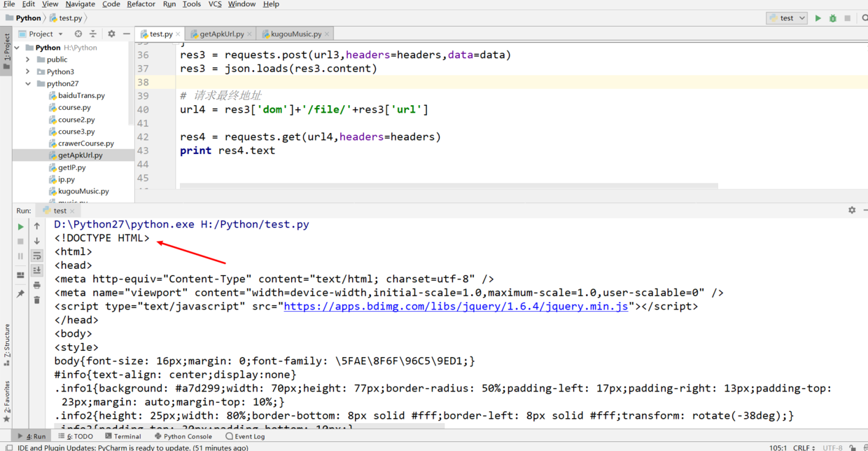
Task: Click the Print icon in Run console
Action: tap(37, 285)
